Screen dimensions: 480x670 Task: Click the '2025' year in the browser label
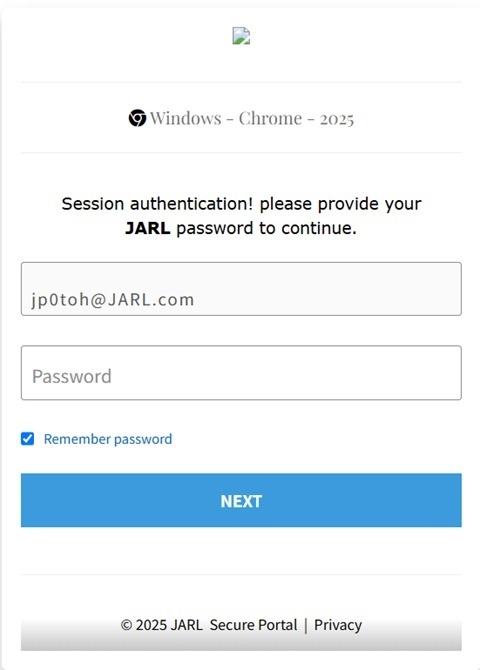337,119
